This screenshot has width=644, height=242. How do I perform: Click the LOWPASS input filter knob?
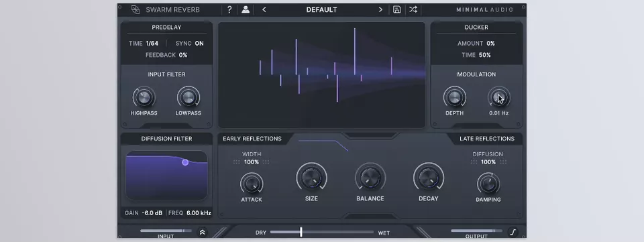tap(188, 98)
